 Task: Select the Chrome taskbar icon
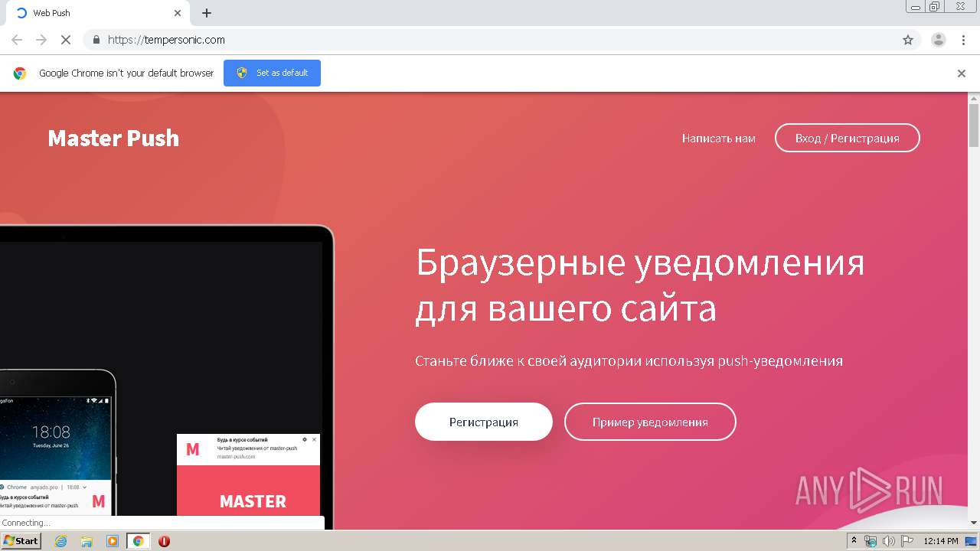click(139, 541)
